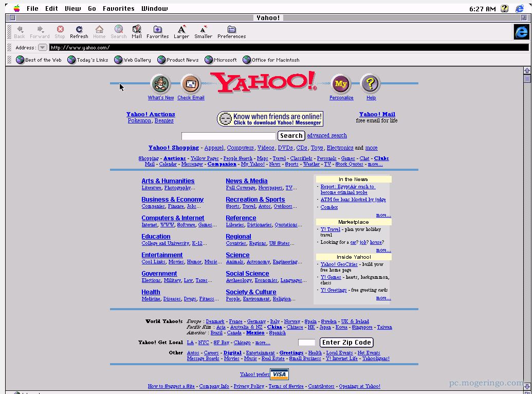The height and width of the screenshot is (394, 532).
Task: Open the Health category link
Action: tap(151, 292)
